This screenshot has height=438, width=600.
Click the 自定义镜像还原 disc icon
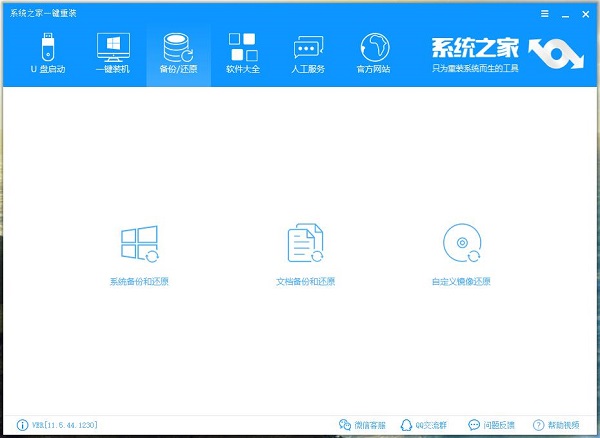(462, 243)
